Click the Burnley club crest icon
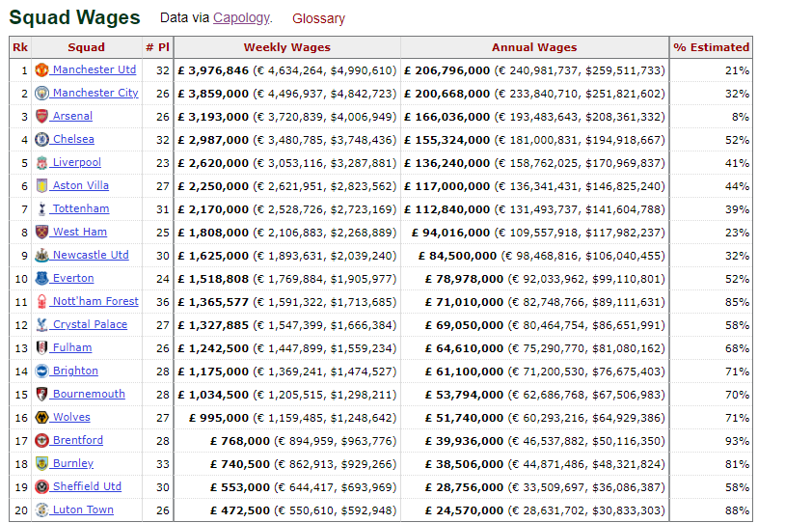Screen dimensions: 812x523 coord(41,463)
